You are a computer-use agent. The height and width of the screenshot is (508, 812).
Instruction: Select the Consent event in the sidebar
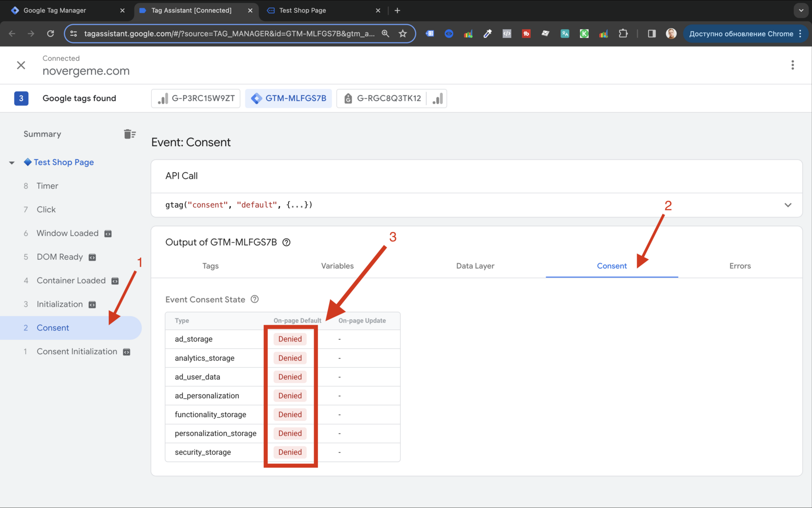click(53, 328)
